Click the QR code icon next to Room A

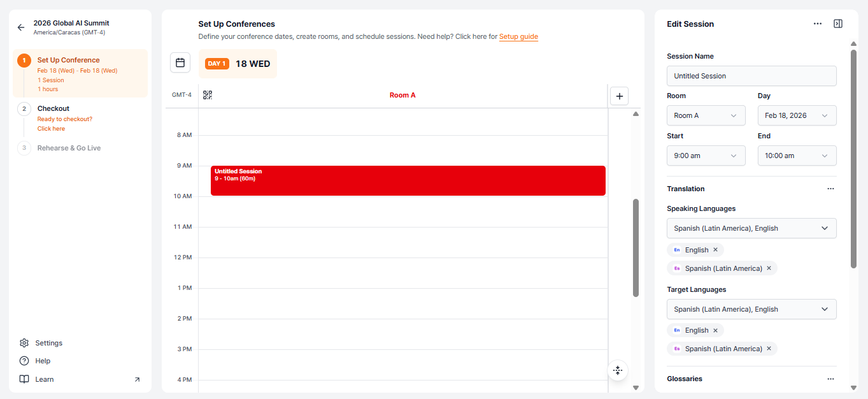[208, 95]
